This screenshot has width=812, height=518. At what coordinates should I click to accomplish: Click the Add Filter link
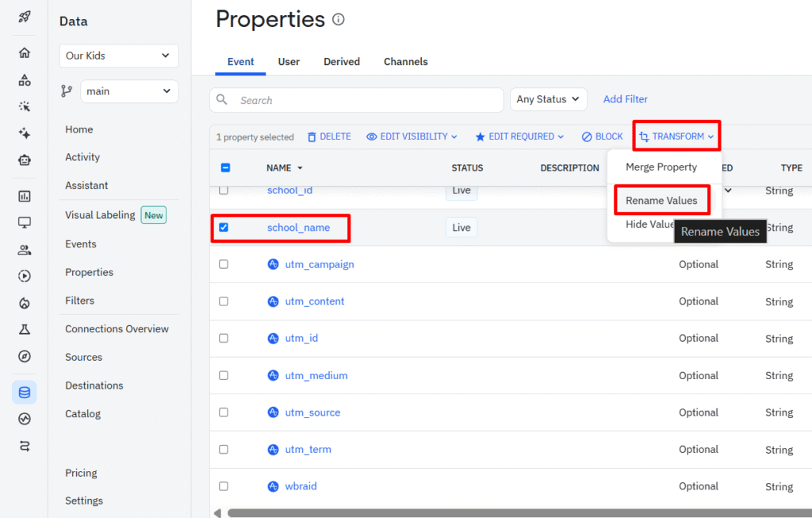pyautogui.click(x=625, y=99)
